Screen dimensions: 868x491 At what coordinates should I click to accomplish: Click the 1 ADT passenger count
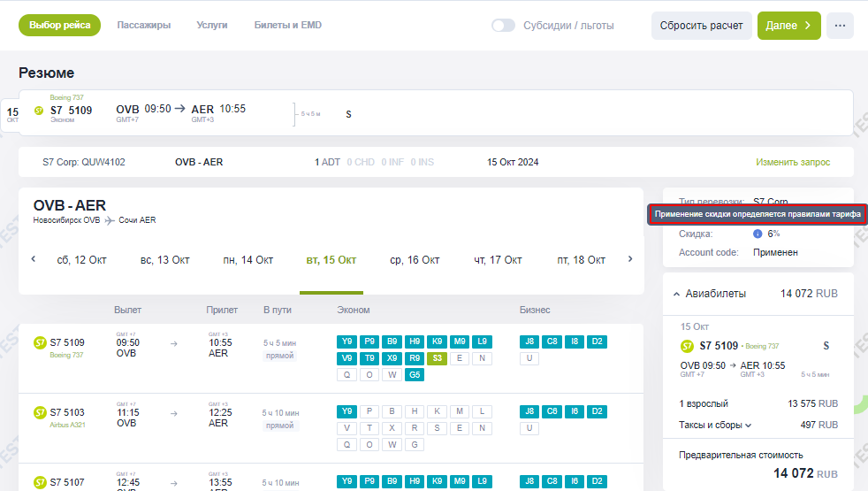tap(327, 163)
